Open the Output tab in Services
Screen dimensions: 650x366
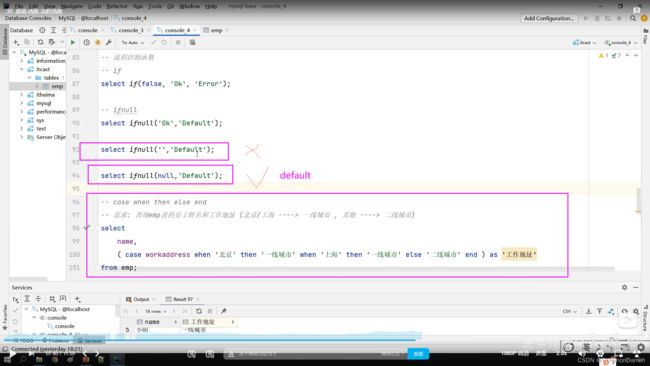tap(141, 299)
